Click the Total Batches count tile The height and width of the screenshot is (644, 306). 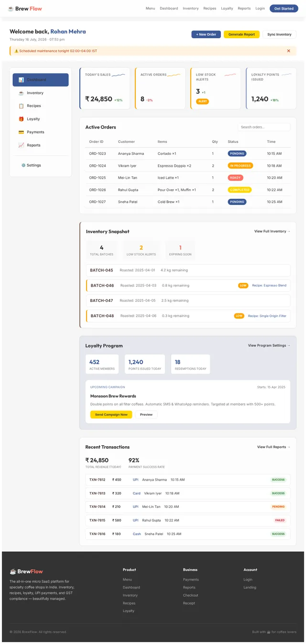(x=101, y=250)
